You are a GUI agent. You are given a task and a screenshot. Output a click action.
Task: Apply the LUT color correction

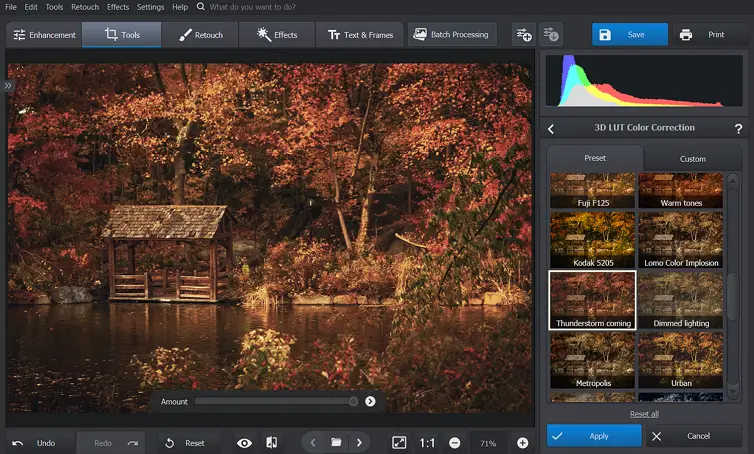(x=594, y=436)
